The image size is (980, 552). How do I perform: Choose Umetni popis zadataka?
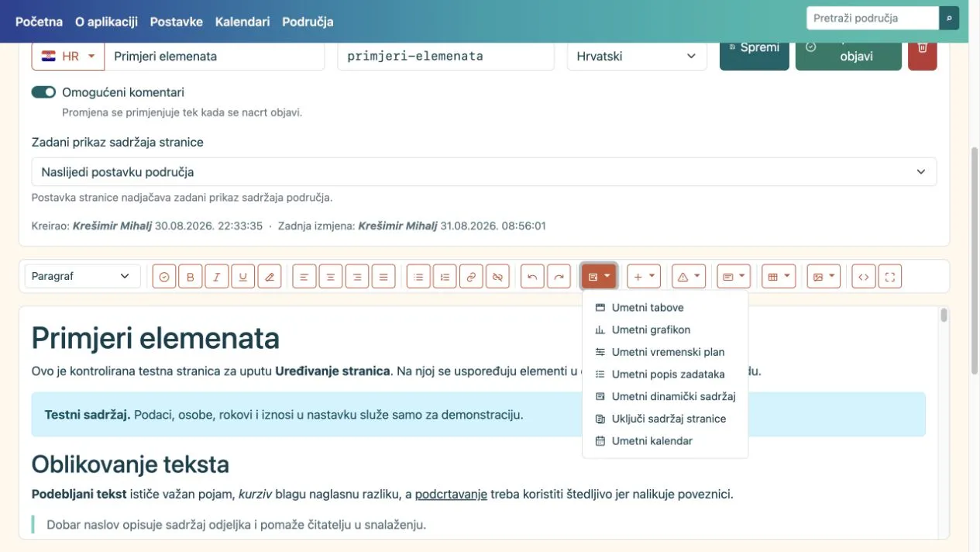click(665, 374)
